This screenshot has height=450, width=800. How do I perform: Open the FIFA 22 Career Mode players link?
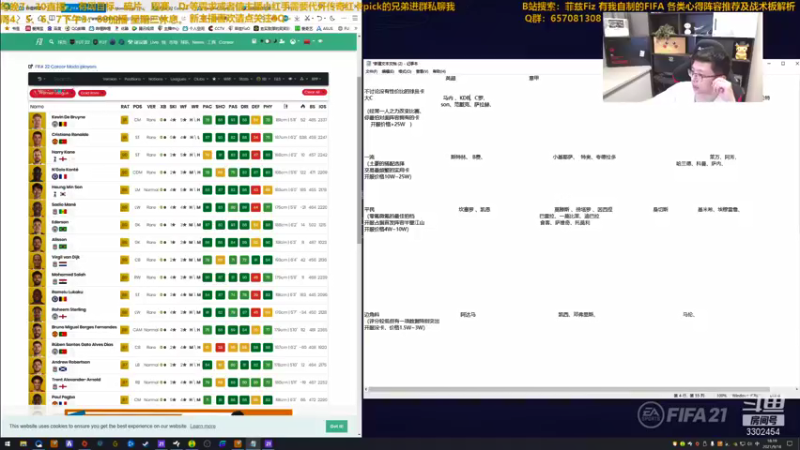pos(65,66)
